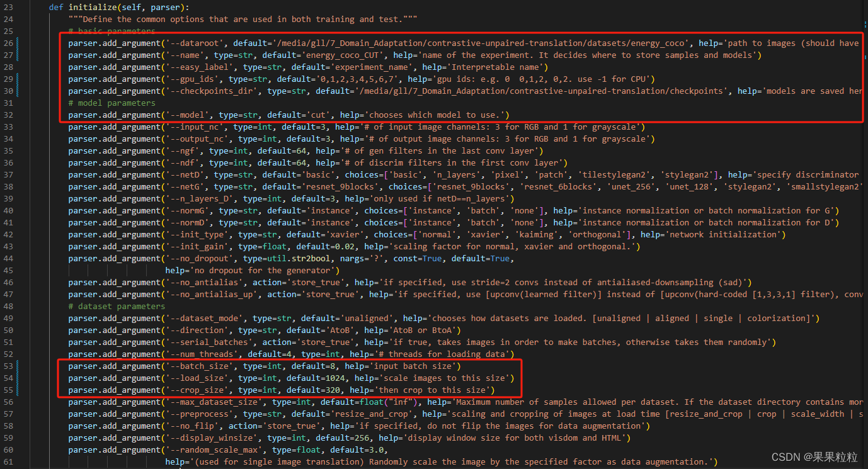Screen dimensions: 868x469
Task: Click the '--serial_batches' argument string
Action: 210,342
